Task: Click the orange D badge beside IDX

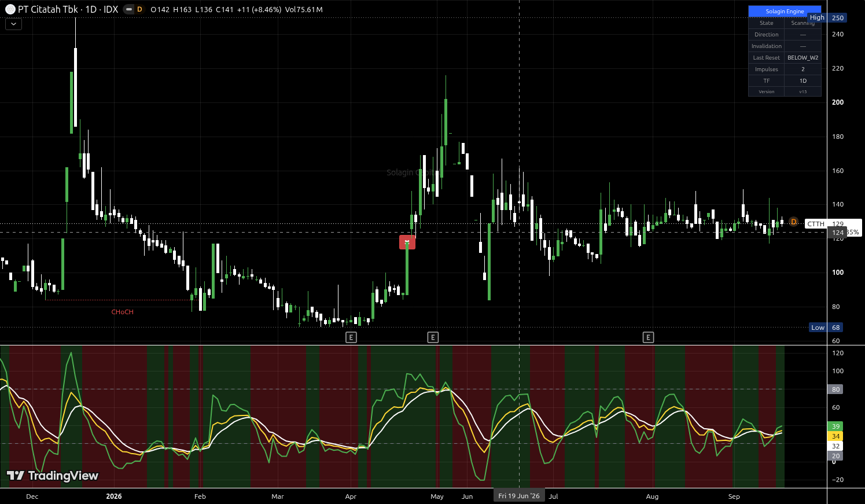Action: [139, 9]
